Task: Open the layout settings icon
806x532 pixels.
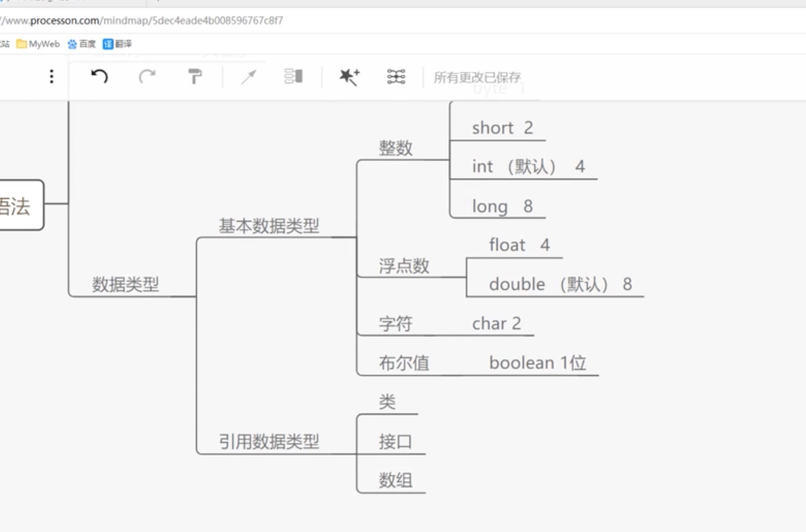Action: (x=396, y=77)
